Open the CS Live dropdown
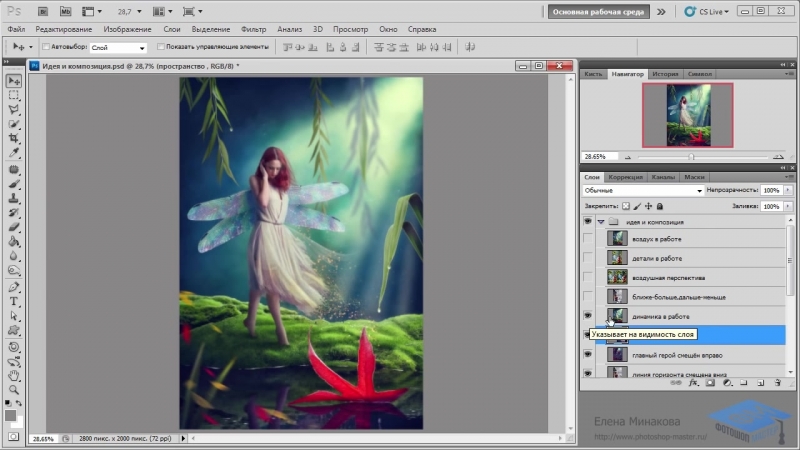 (707, 11)
